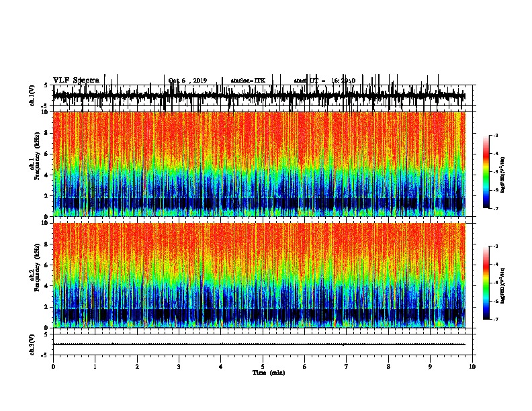Screen dimensions: 532x411
Task: Select the "Oct 6 , 2019" date label
Action: 187,81
